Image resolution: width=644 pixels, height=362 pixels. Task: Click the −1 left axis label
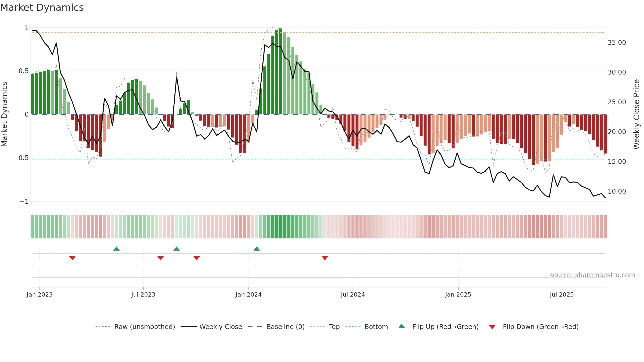pos(24,201)
